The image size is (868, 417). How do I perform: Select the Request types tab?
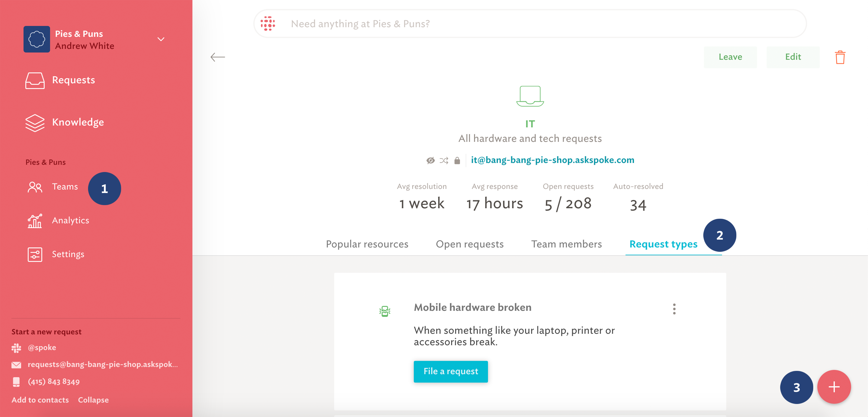pos(663,244)
